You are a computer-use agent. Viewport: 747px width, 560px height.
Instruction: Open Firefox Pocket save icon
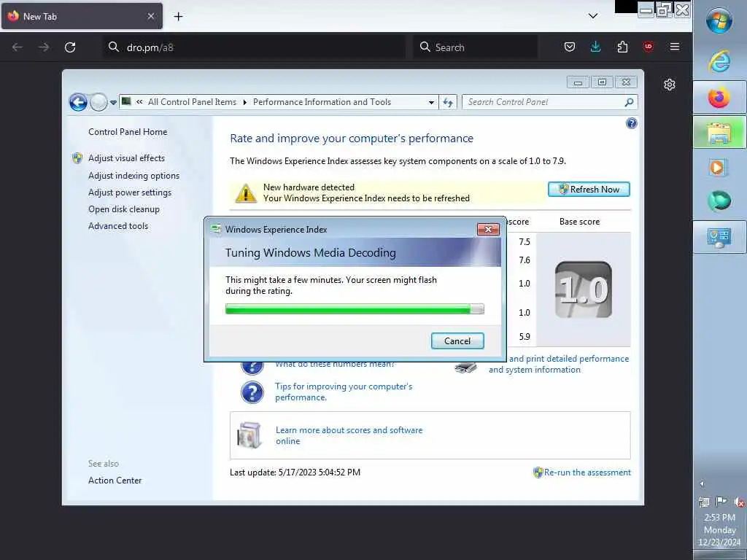tap(569, 47)
